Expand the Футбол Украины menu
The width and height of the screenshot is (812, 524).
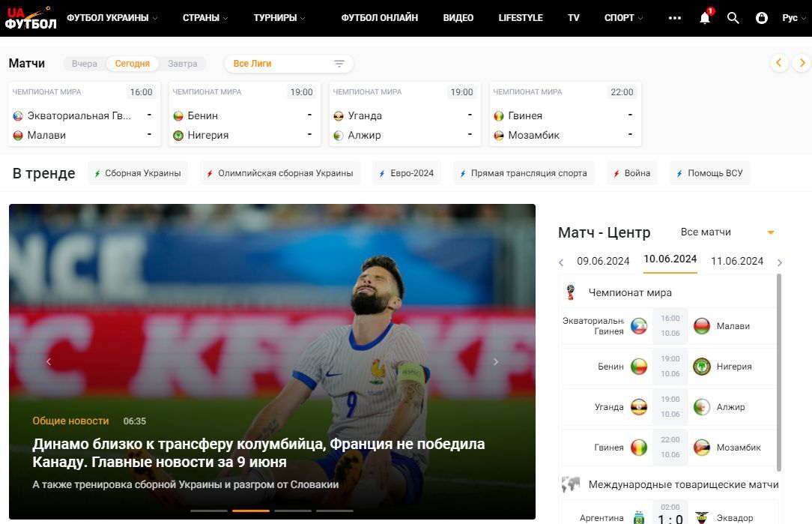pyautogui.click(x=112, y=18)
